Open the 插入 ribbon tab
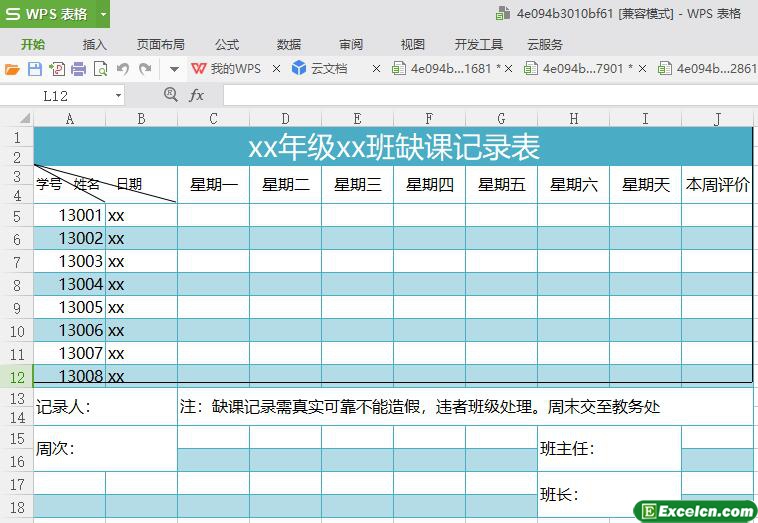Image resolution: width=758 pixels, height=523 pixels. pyautogui.click(x=95, y=44)
